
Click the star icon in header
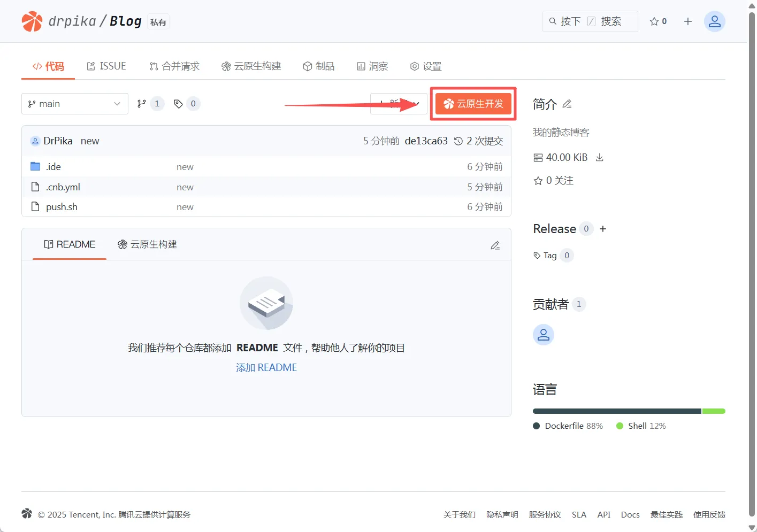654,21
